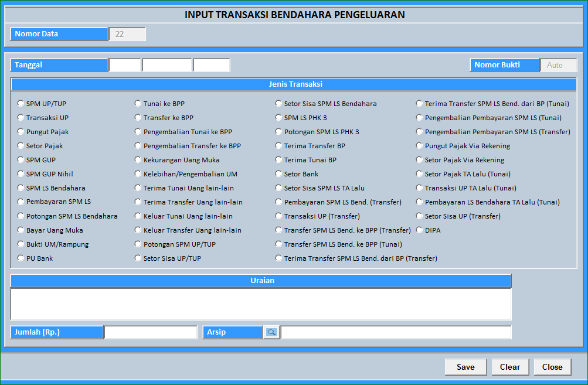Choose Setor Pajak Via Rekening
This screenshot has height=385, width=588.
pyautogui.click(x=419, y=159)
